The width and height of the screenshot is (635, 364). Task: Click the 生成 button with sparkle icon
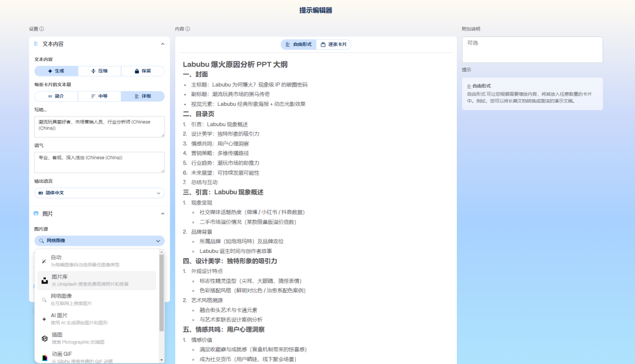point(56,71)
